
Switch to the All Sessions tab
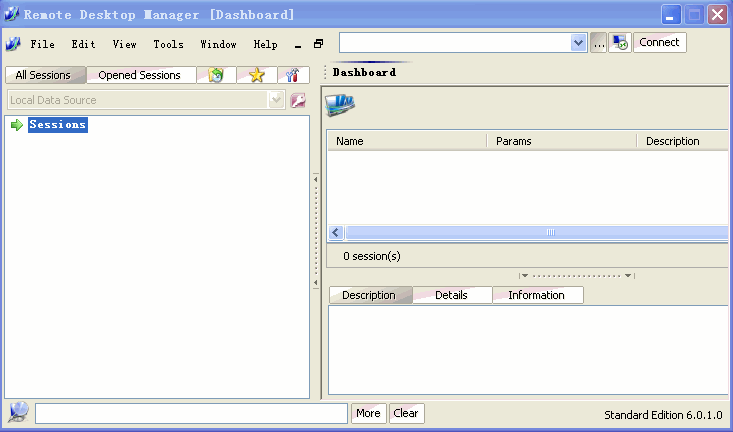tap(45, 75)
